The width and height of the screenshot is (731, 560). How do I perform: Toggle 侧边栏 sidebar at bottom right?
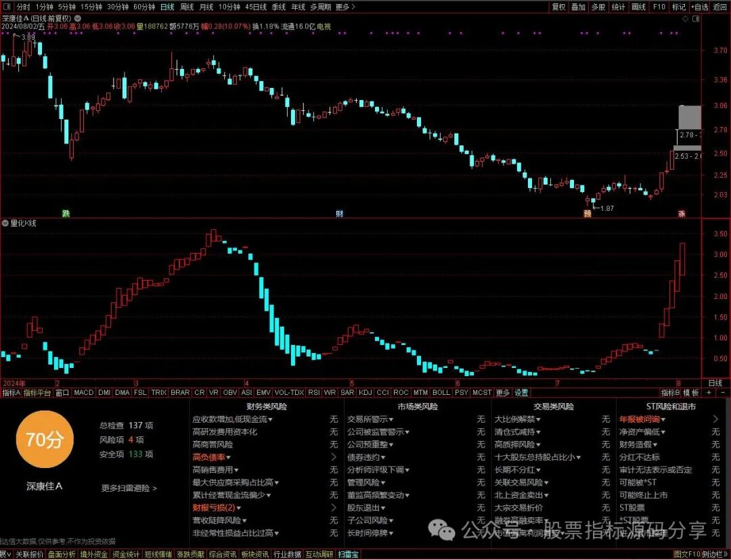715,555
